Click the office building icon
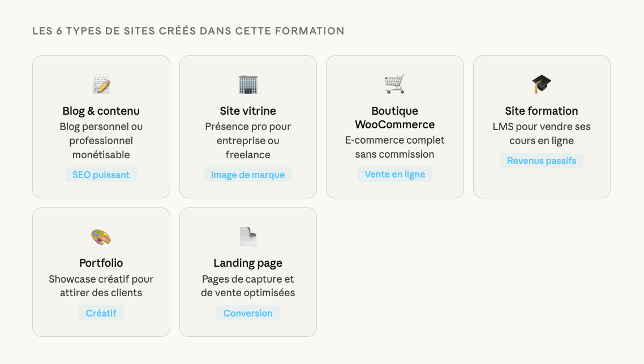 tap(248, 85)
